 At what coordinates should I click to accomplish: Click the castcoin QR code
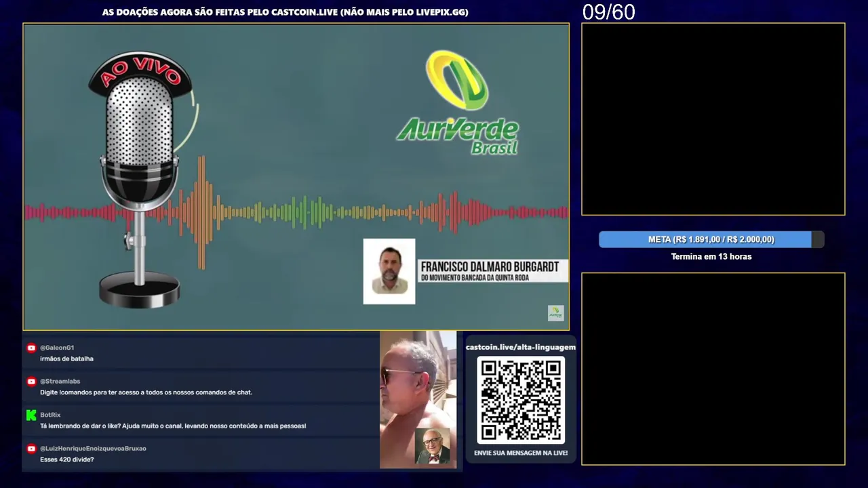[521, 401]
